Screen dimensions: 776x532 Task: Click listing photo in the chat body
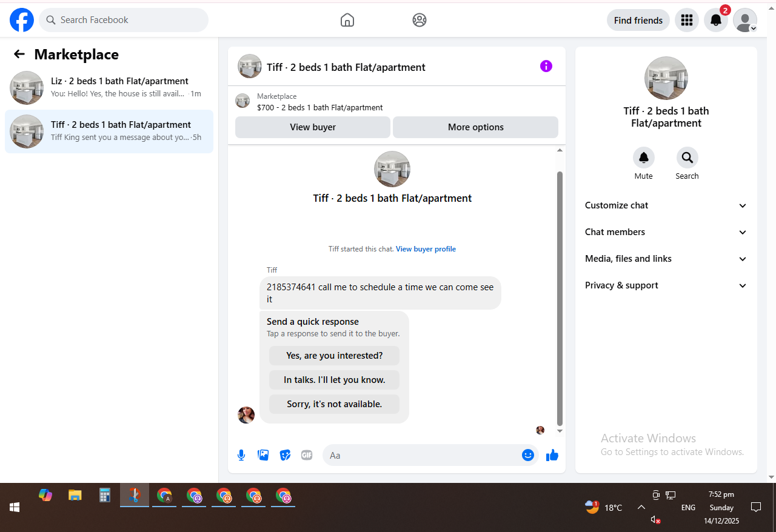click(x=392, y=169)
